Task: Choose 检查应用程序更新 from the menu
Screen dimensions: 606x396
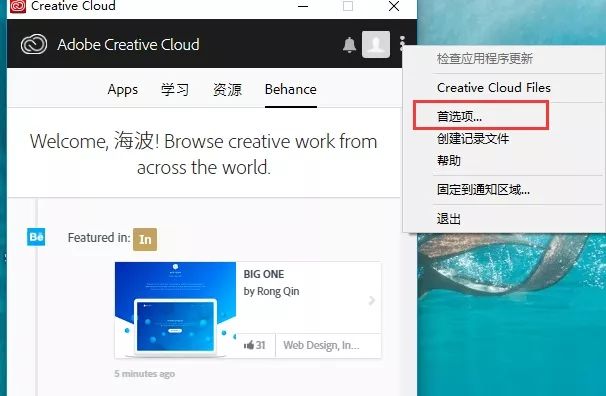Action: coord(485,59)
